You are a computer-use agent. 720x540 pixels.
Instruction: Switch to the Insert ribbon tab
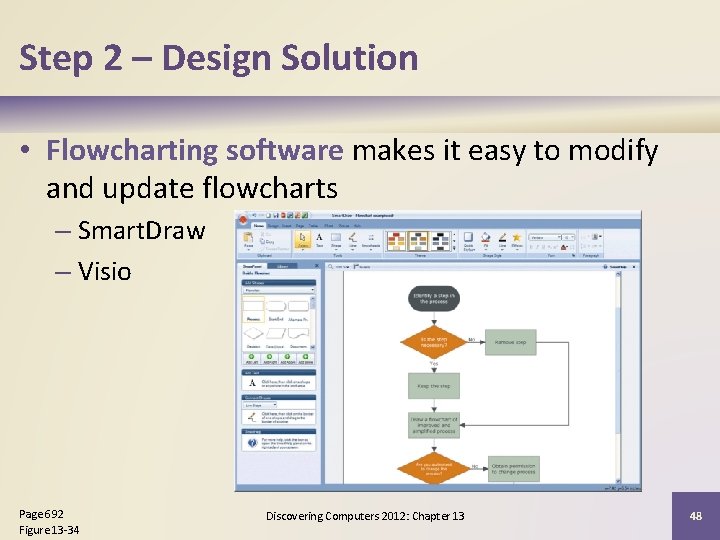(x=287, y=225)
